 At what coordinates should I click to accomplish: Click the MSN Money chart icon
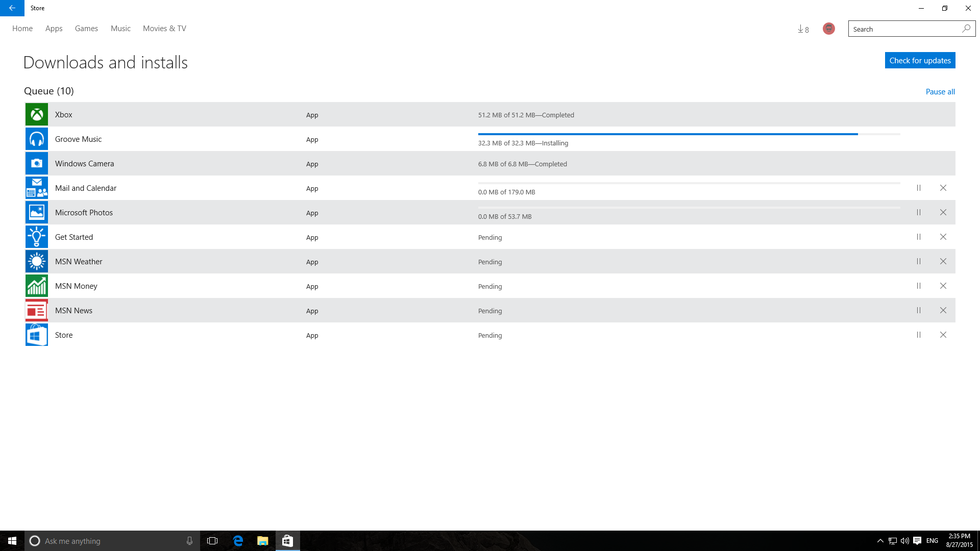[x=37, y=286]
